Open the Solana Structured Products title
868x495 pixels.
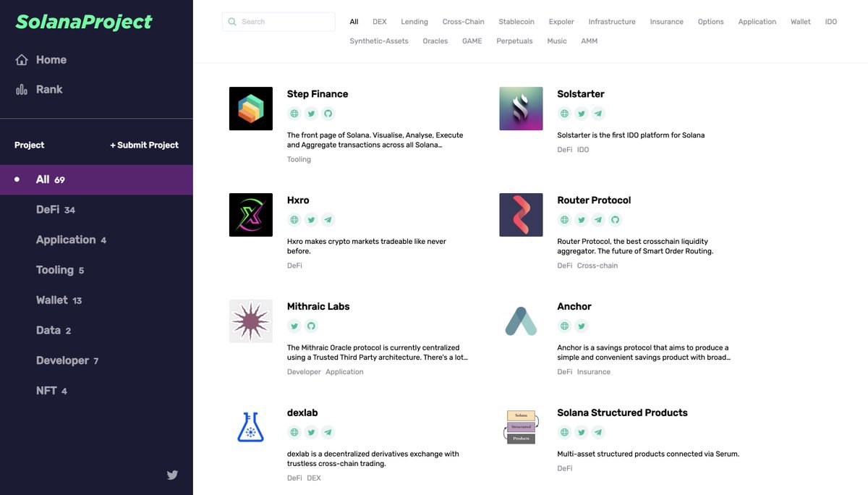(622, 413)
